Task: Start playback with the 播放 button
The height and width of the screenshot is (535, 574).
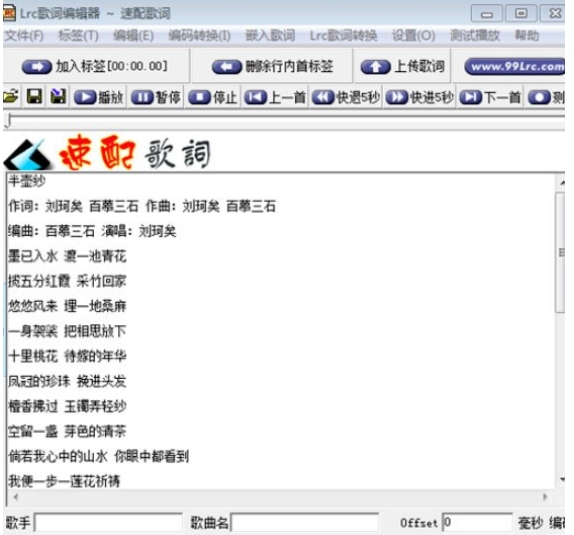Action: pyautogui.click(x=99, y=98)
